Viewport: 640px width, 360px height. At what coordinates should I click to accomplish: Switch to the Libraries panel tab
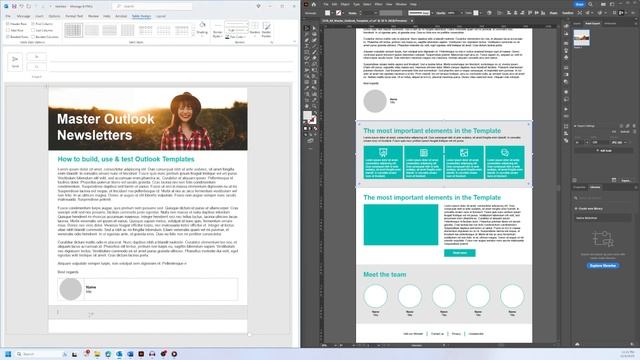coord(595,187)
